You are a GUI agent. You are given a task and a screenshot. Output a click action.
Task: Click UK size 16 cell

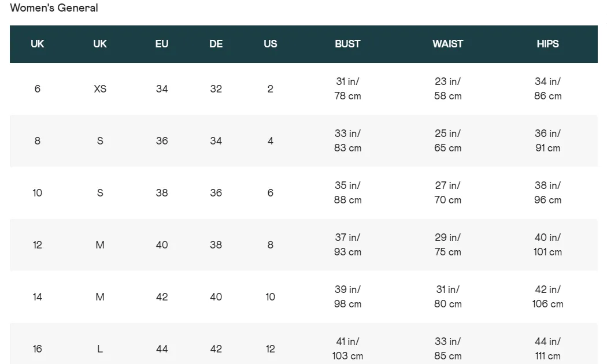[x=37, y=349]
